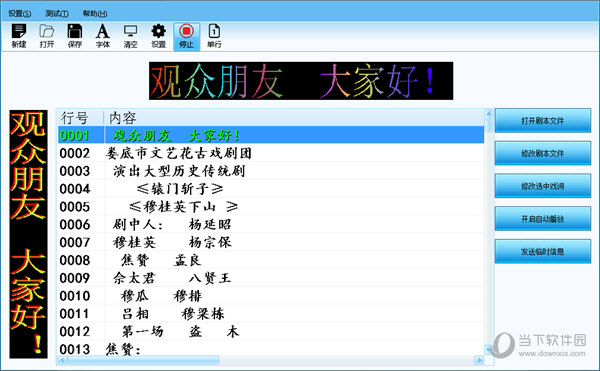
Task: Click the 行号 column header
Action: [x=80, y=118]
